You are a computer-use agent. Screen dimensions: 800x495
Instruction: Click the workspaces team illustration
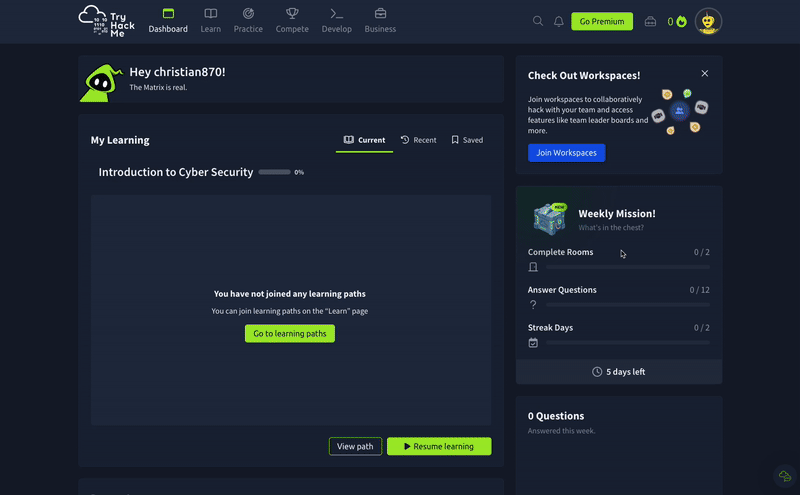pos(679,111)
